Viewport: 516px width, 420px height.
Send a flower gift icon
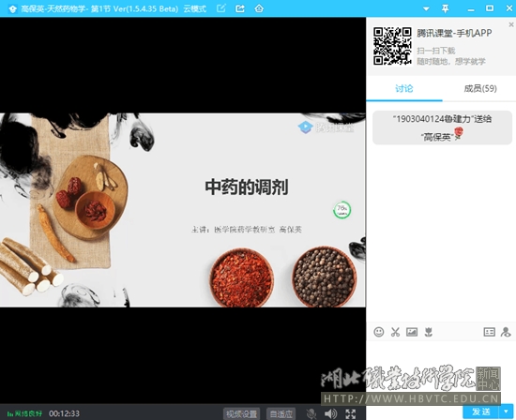click(428, 332)
